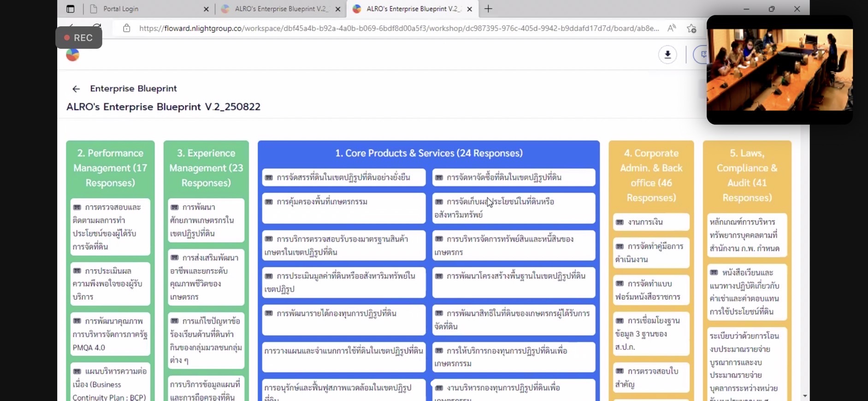Screen dimensions: 868x401
Task: Click the note icon on การจัดหาจัดซื้อที่ดินในเขตปฏิรูปที่ดิน card
Action: coord(439,177)
